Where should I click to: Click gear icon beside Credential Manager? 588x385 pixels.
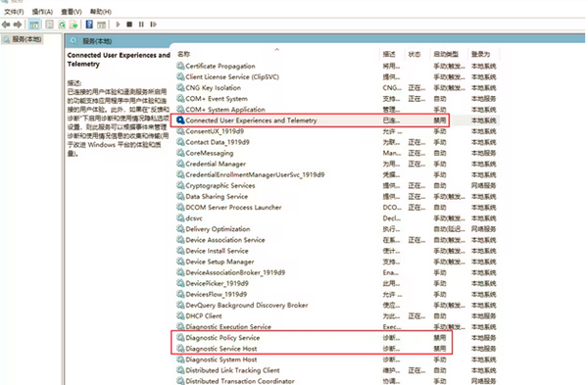click(x=180, y=164)
